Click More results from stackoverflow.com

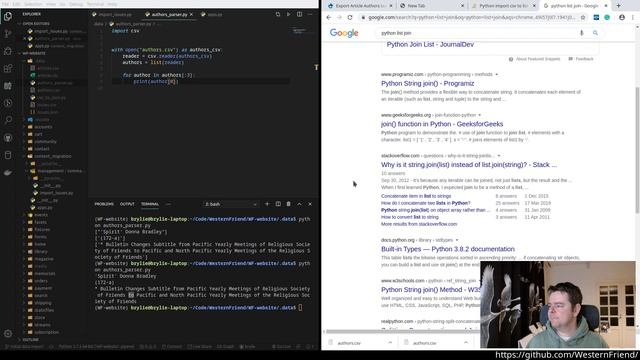pos(419,224)
